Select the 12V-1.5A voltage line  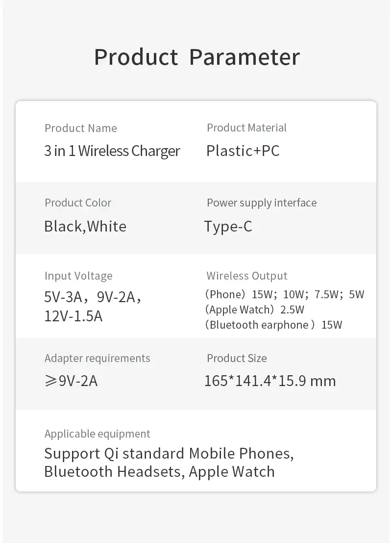click(73, 316)
